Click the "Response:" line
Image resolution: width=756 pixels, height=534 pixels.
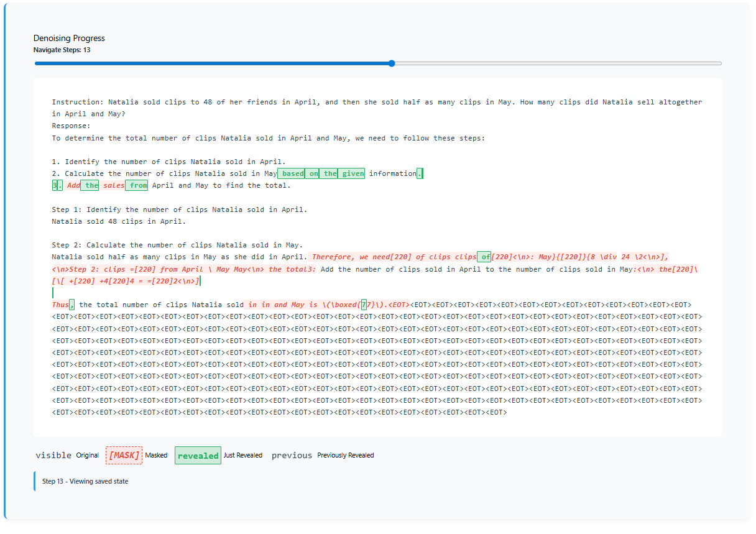pos(71,126)
